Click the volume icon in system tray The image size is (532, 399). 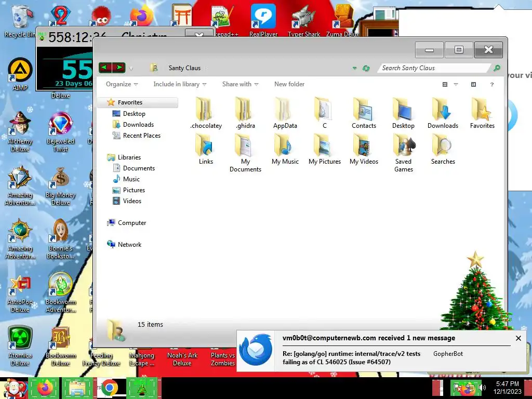pos(482,387)
